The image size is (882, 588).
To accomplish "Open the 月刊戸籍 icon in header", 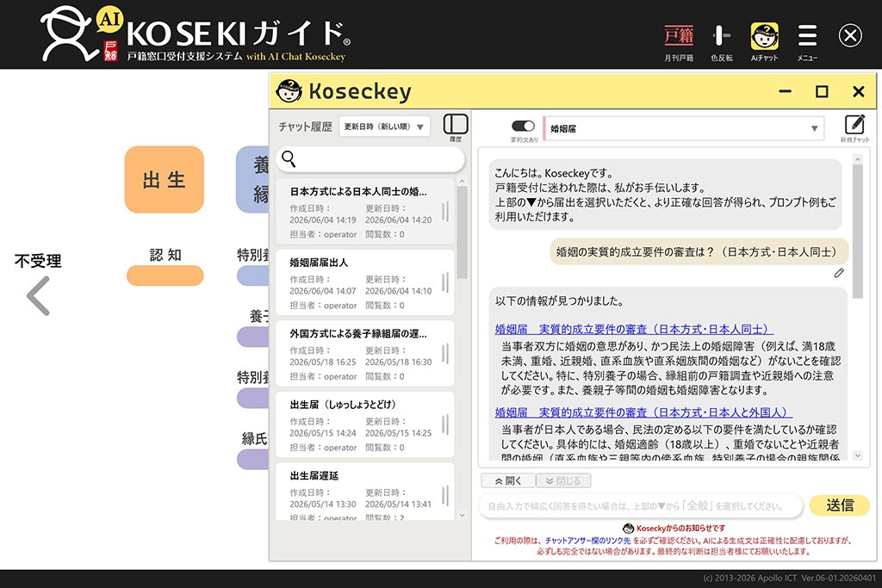I will point(679,42).
